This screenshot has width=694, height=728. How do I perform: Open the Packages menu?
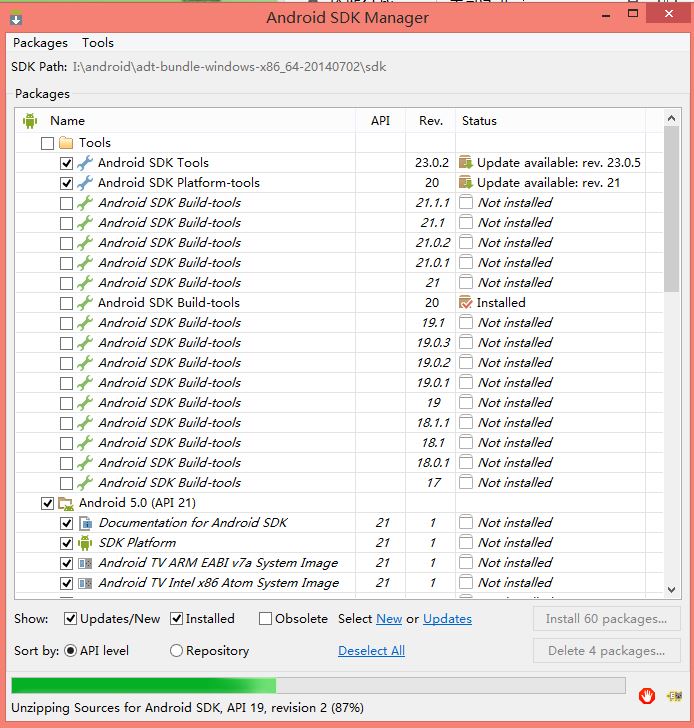tap(40, 43)
